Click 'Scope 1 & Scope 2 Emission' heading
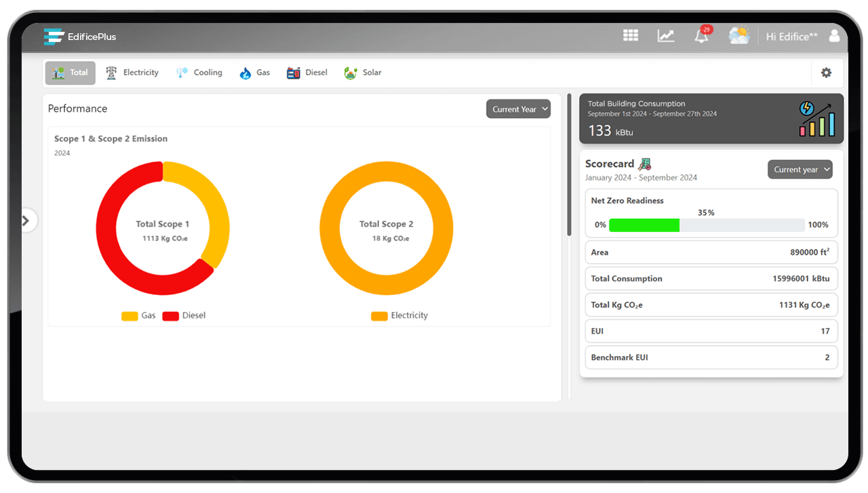868x493 pixels. point(111,138)
